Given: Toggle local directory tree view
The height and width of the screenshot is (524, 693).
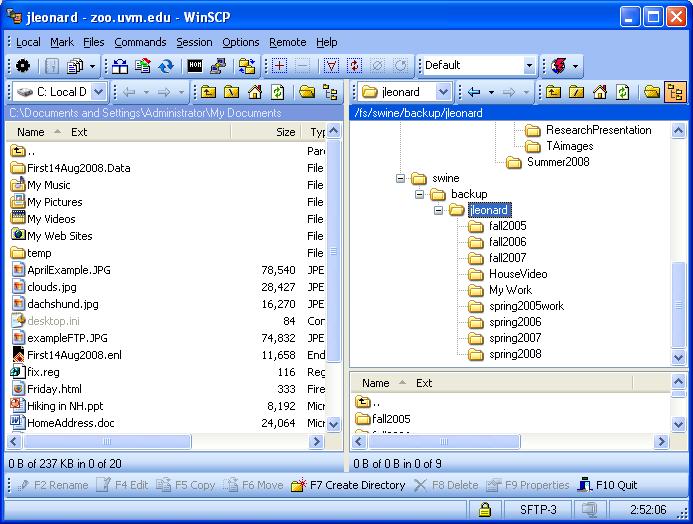Looking at the screenshot, I should 330,92.
